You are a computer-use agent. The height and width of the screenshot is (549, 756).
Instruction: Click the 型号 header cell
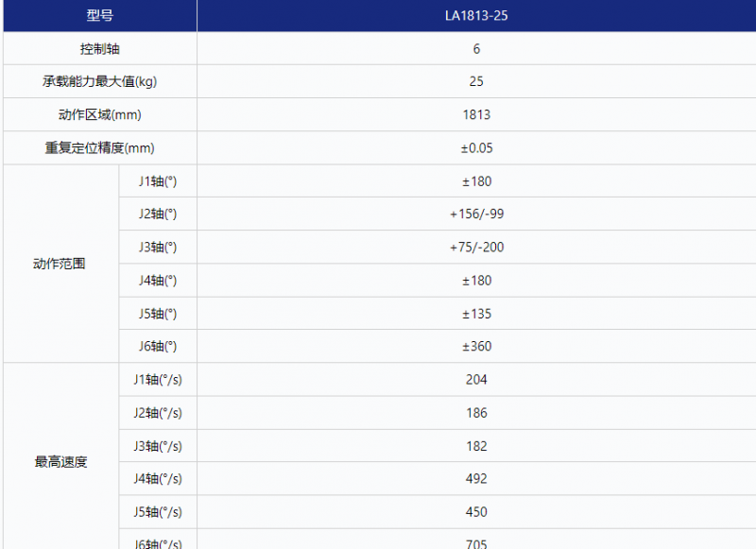click(99, 16)
